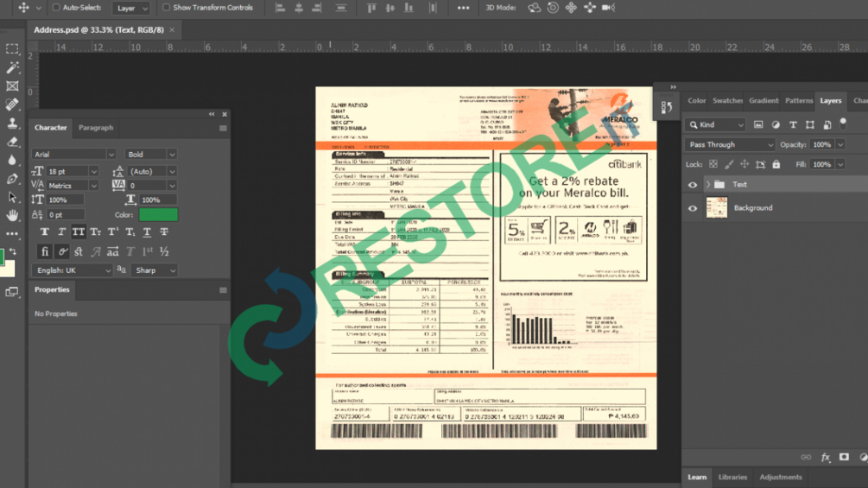Select the Healing Brush tool

point(11,104)
